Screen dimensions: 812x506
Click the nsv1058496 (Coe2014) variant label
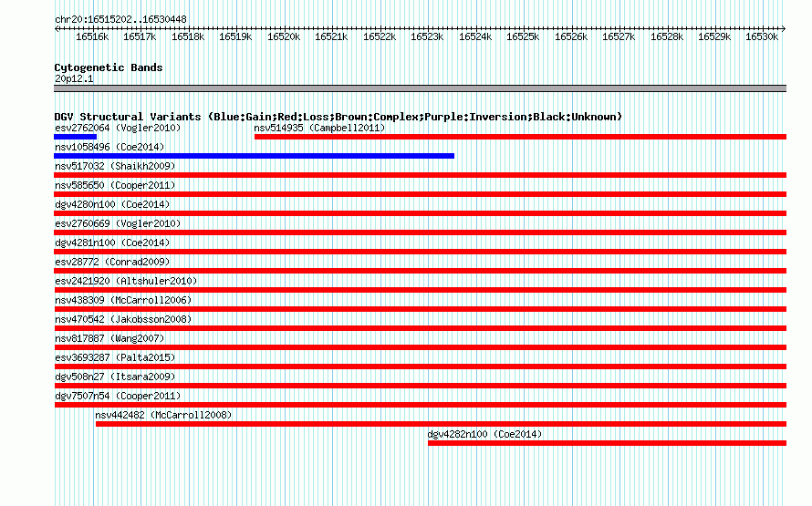pos(109,147)
